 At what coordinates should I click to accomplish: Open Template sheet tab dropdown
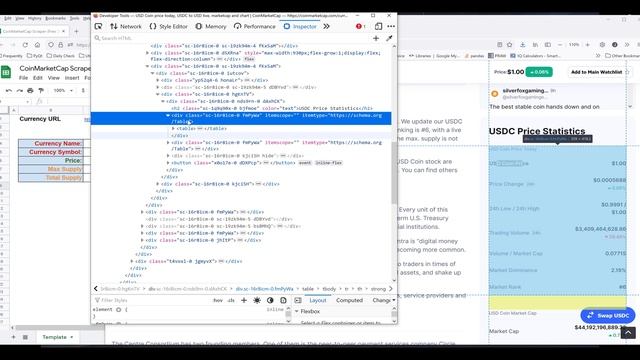point(72,337)
